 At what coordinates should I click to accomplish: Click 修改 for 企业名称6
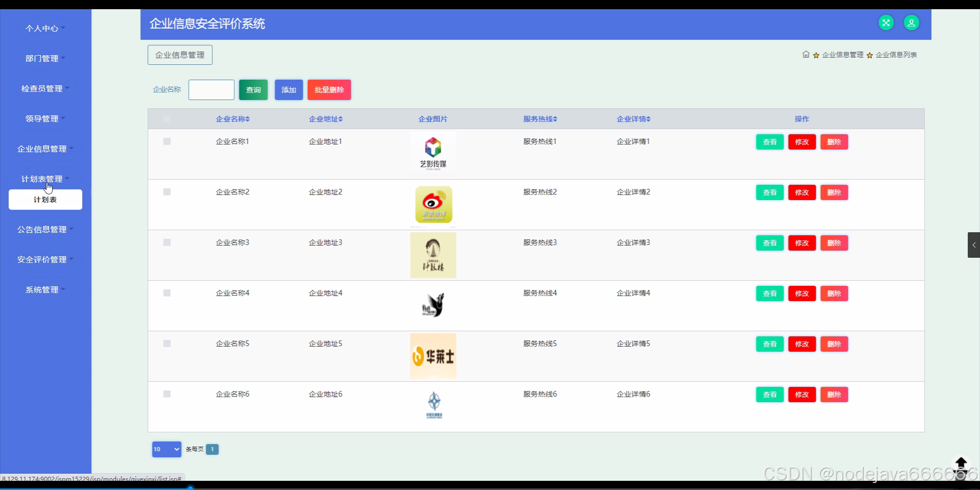[x=802, y=395]
